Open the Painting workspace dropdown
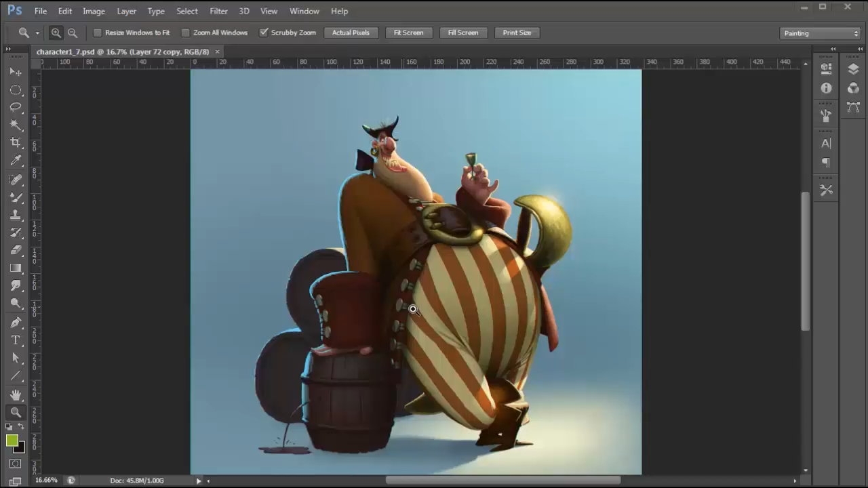The width and height of the screenshot is (868, 488). (821, 33)
